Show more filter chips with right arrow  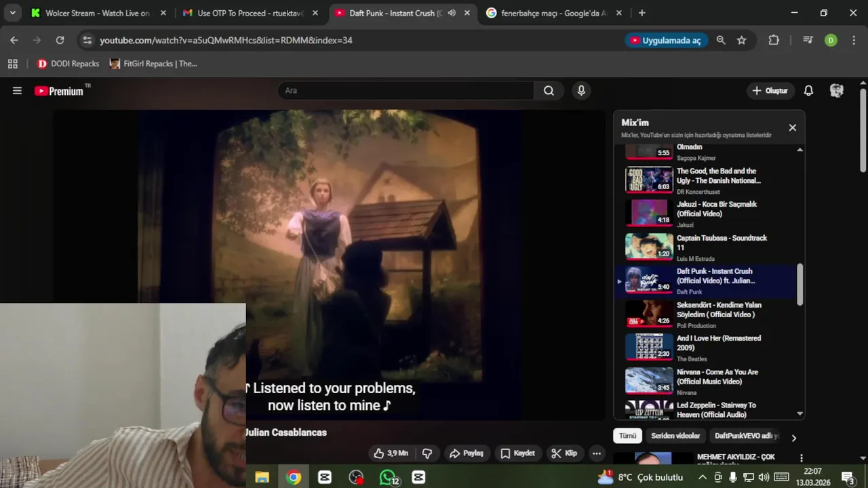click(x=793, y=437)
